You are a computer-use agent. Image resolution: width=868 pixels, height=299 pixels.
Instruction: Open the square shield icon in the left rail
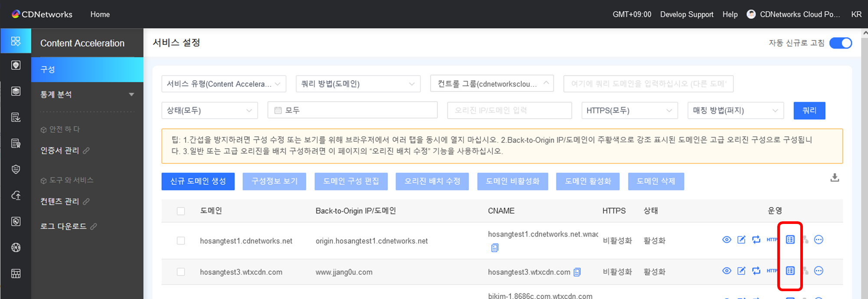[16, 221]
